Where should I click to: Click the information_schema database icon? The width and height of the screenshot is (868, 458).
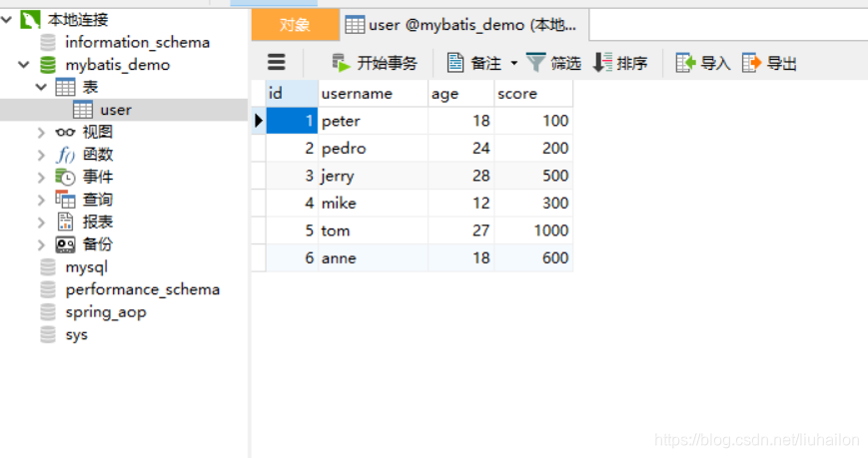click(x=48, y=43)
